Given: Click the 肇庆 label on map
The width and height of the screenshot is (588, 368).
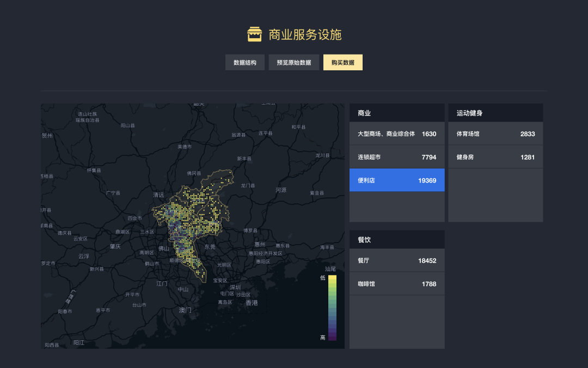Looking at the screenshot, I should coord(115,246).
